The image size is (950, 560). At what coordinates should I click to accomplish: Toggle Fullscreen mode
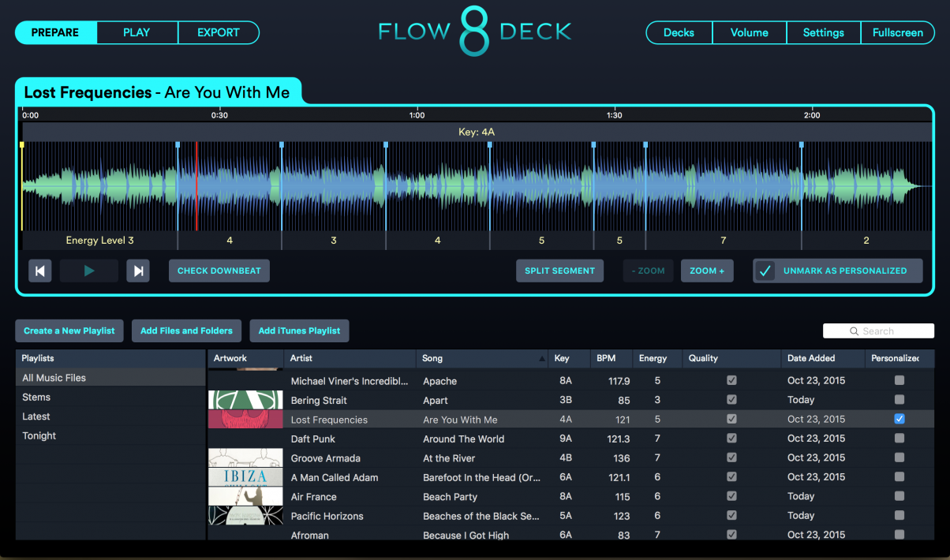[898, 32]
